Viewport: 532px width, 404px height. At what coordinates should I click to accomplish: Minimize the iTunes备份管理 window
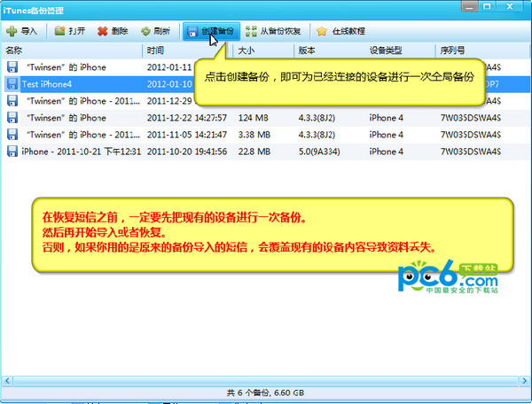pos(470,6)
